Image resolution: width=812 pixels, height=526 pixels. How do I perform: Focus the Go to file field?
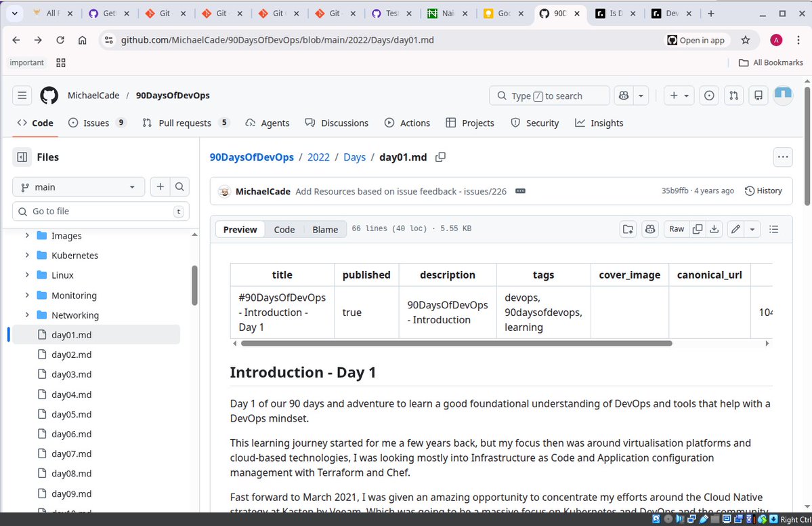(100, 211)
